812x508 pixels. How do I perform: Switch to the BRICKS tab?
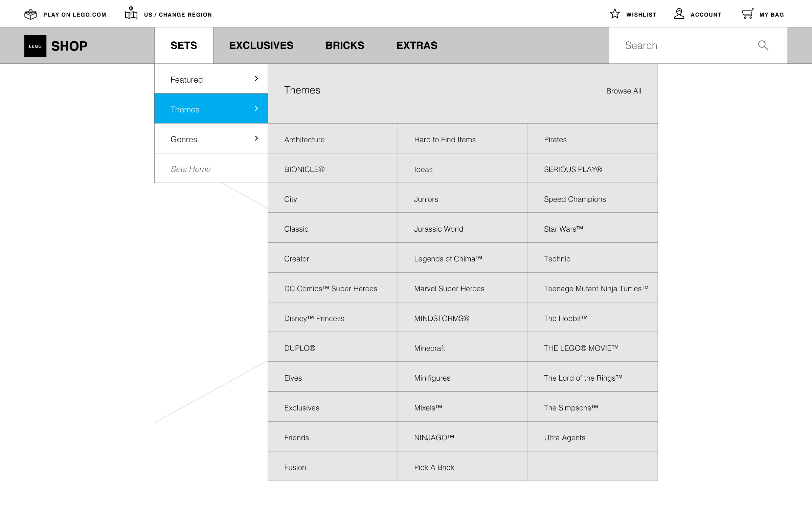(x=344, y=45)
